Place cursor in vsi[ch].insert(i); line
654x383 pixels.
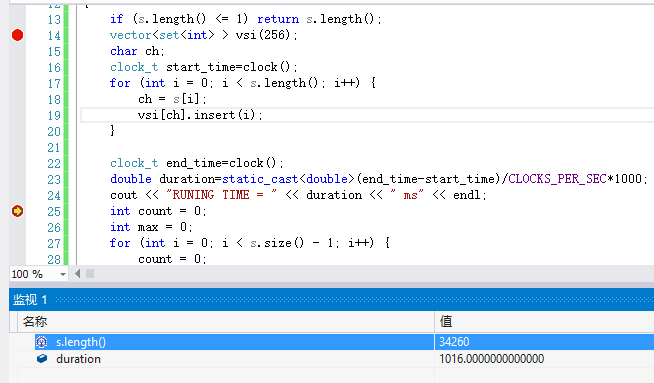[200, 115]
